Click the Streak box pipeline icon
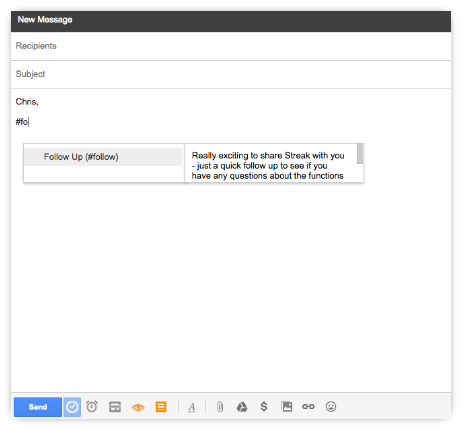This screenshot has width=463, height=437. (x=115, y=407)
